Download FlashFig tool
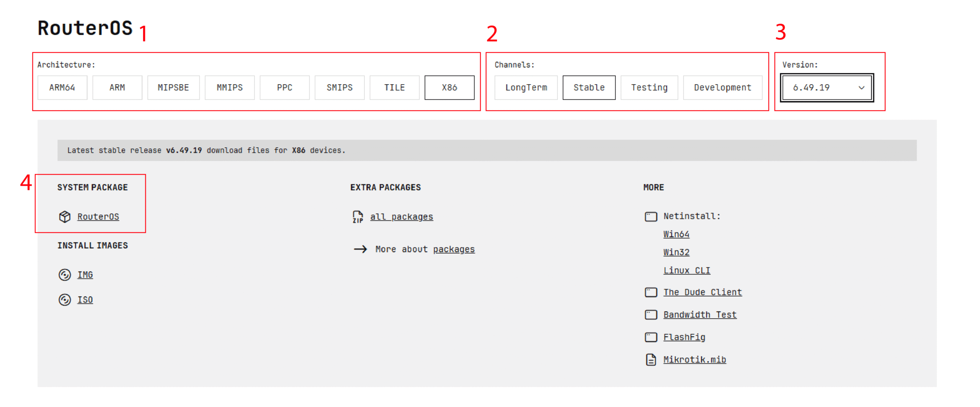The width and height of the screenshot is (980, 407). click(684, 337)
